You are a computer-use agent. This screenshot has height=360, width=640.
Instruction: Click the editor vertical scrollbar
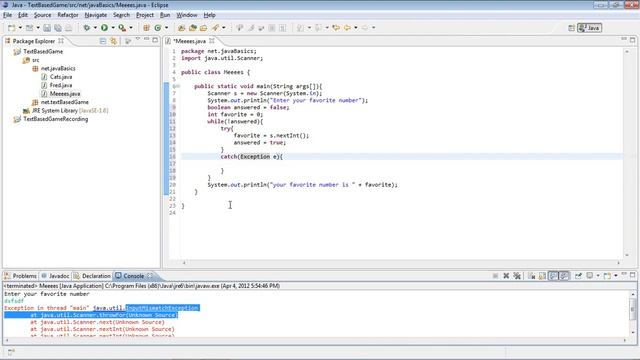(627, 153)
